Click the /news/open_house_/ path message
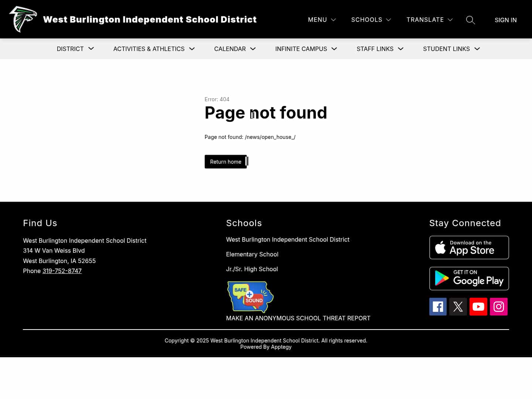The height and width of the screenshot is (399, 532). (250, 137)
